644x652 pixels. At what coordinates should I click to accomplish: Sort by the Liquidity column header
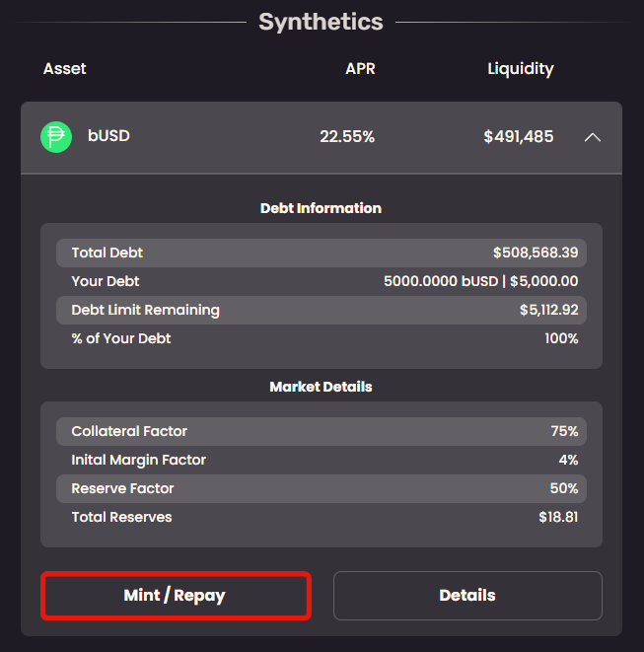520,69
